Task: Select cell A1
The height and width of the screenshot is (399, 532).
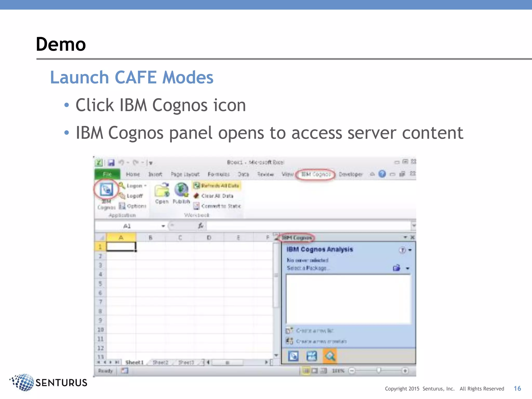Action: (x=121, y=247)
